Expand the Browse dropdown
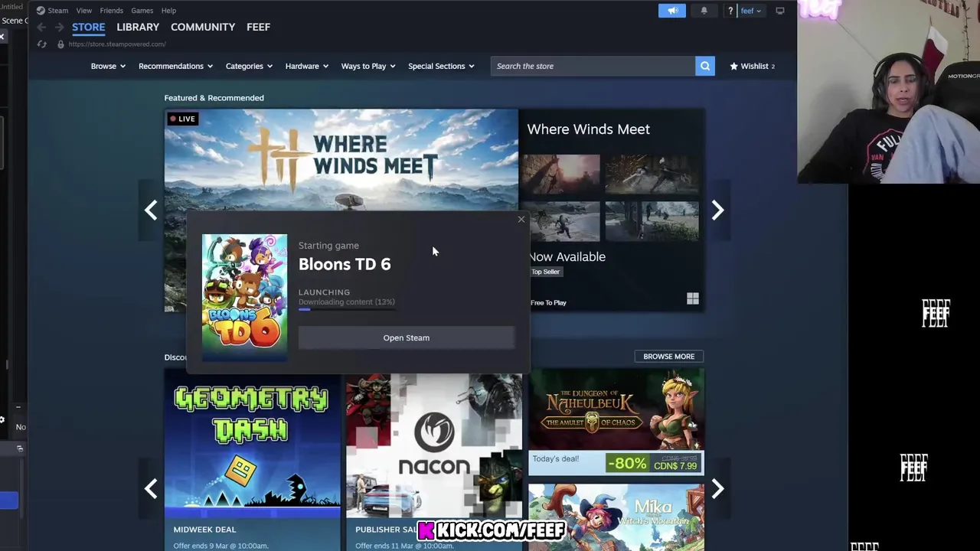Image resolution: width=980 pixels, height=551 pixels. point(108,66)
